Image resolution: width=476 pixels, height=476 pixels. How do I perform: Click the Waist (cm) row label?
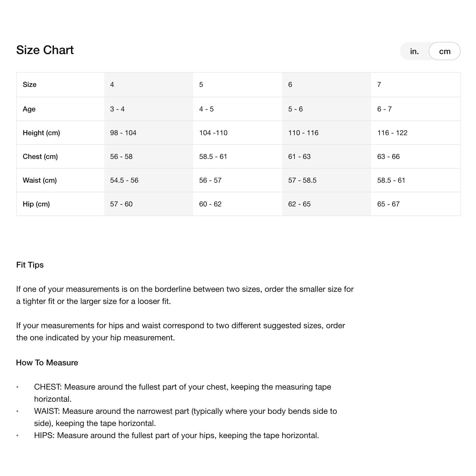[40, 180]
